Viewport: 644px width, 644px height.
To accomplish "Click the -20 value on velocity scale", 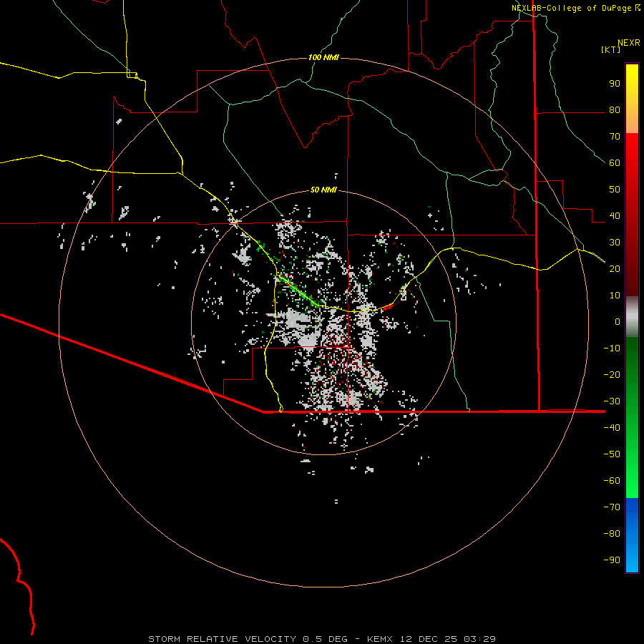I will click(612, 374).
